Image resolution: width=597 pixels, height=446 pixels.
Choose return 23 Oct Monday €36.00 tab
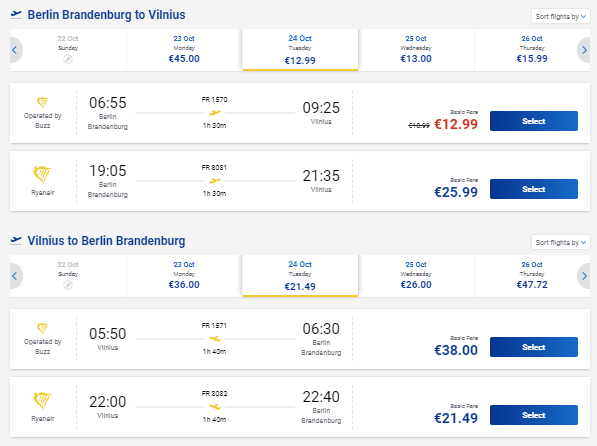(x=184, y=276)
